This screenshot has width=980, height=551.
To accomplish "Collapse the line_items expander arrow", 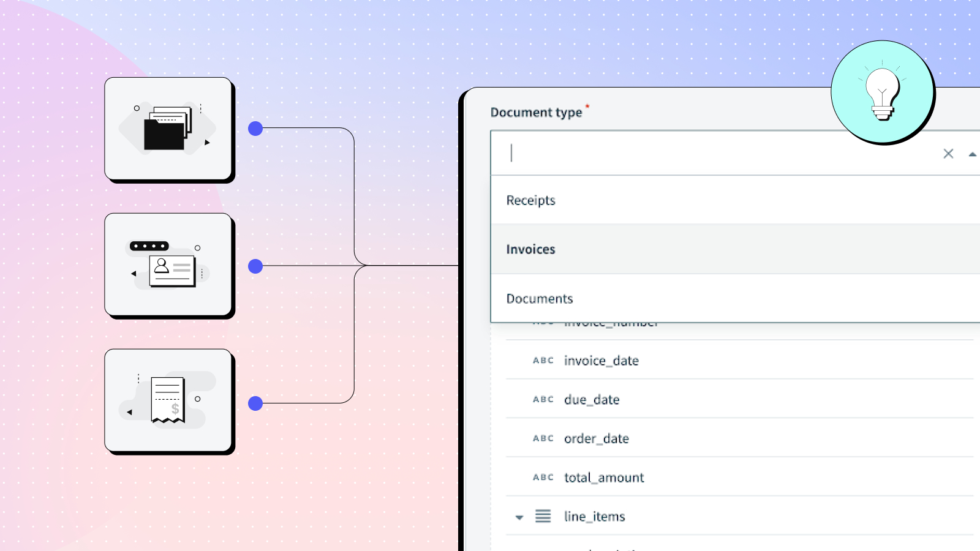I will point(519,517).
